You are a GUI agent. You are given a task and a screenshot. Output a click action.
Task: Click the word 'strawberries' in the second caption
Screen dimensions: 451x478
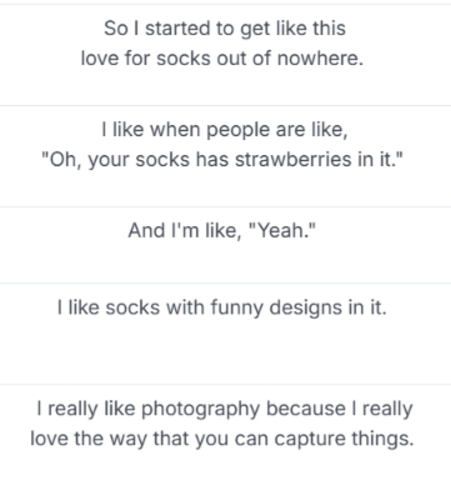[293, 159]
